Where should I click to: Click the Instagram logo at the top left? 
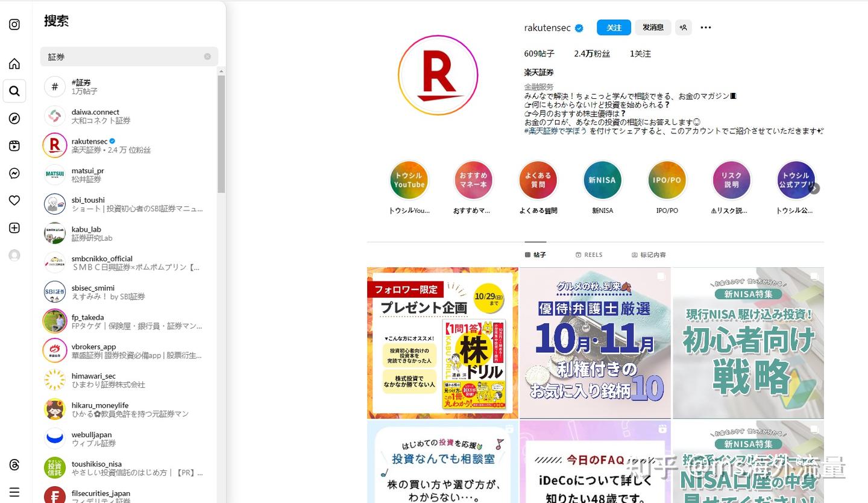click(x=14, y=24)
